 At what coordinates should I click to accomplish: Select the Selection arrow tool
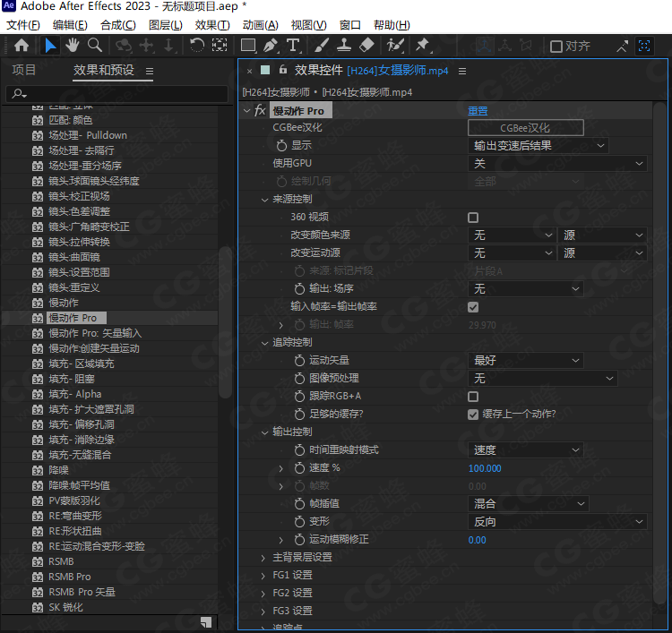(50, 46)
